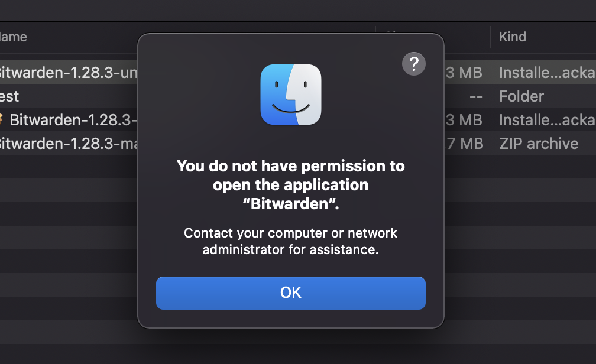This screenshot has height=364, width=596.
Task: Click OK to dismiss the permission alert
Action: [290, 292]
